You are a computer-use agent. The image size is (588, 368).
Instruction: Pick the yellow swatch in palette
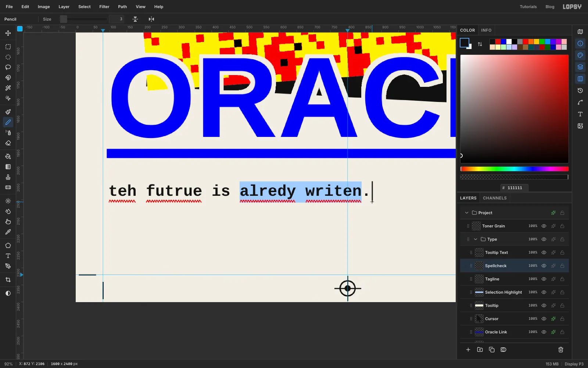[537, 42]
